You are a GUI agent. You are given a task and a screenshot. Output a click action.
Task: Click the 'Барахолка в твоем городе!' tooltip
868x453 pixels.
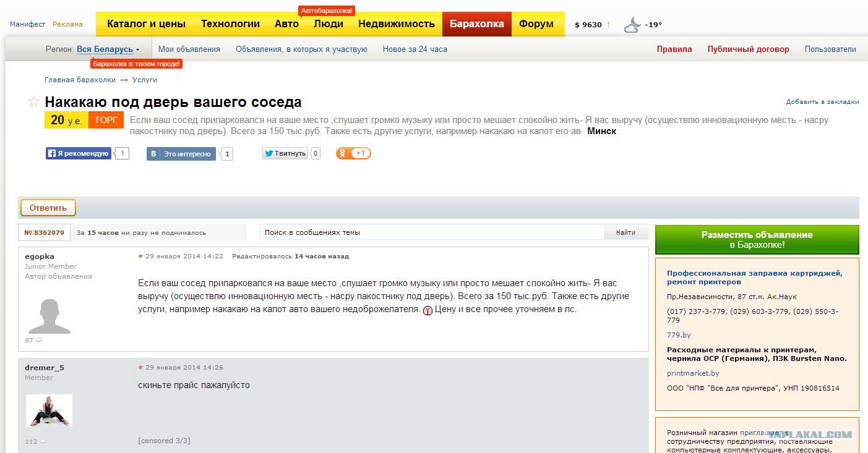(137, 64)
